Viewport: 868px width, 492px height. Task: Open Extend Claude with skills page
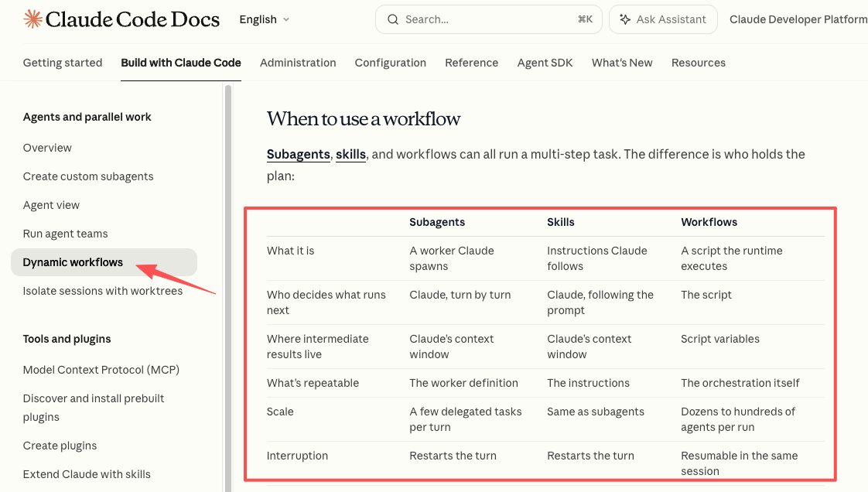click(x=87, y=474)
